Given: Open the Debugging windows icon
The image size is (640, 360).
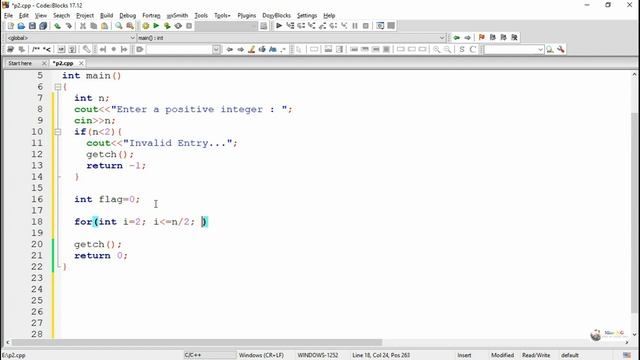Looking at the screenshot, I should pos(380,26).
